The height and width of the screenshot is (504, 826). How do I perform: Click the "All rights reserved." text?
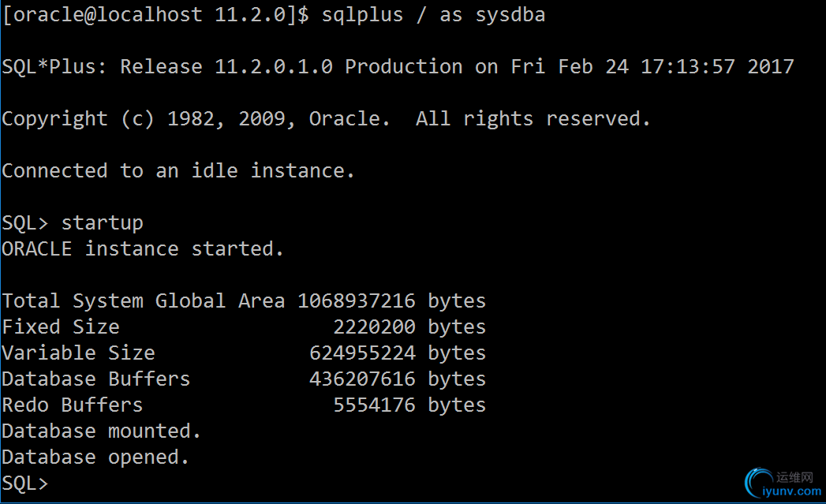(x=533, y=119)
